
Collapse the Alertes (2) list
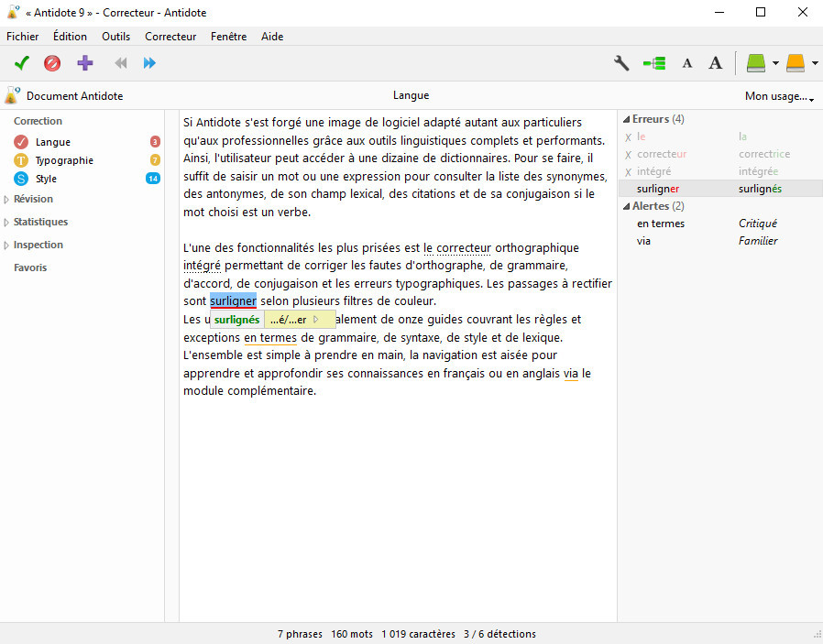click(626, 207)
